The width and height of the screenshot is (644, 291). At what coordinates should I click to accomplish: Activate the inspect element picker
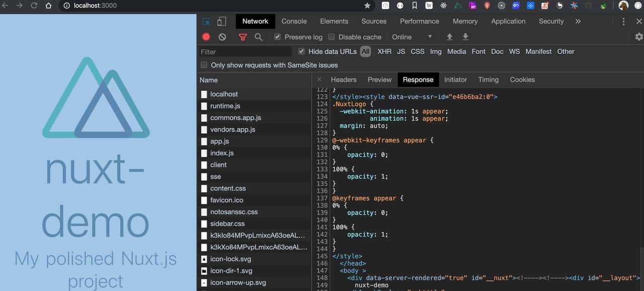(206, 21)
